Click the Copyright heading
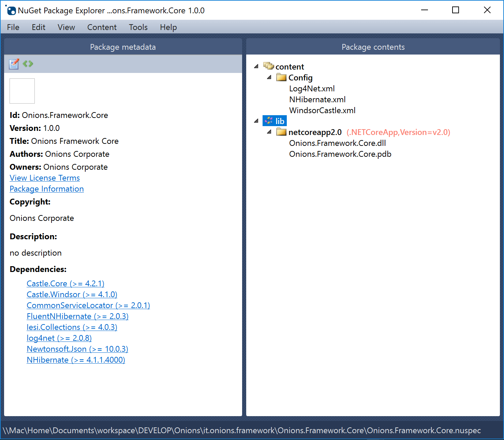Screen dimensions: 504x440 tap(30, 202)
